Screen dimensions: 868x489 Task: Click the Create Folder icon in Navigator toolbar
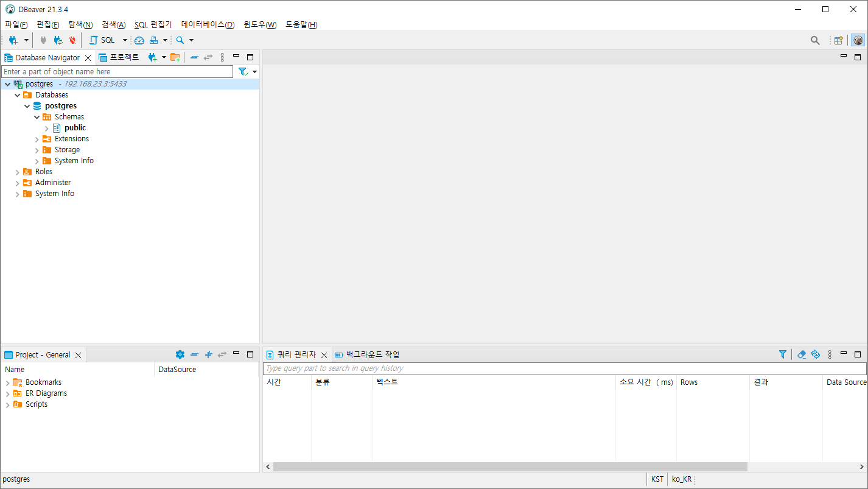[x=175, y=57]
